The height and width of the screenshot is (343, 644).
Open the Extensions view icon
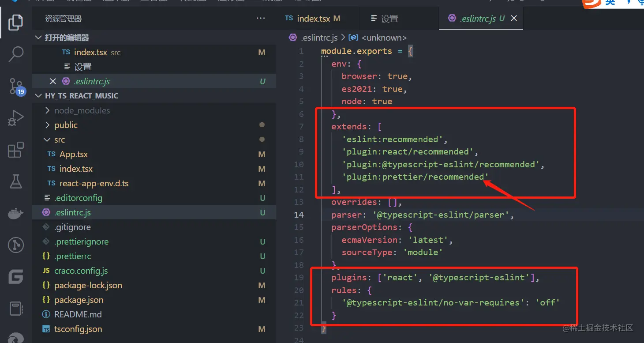tap(15, 150)
